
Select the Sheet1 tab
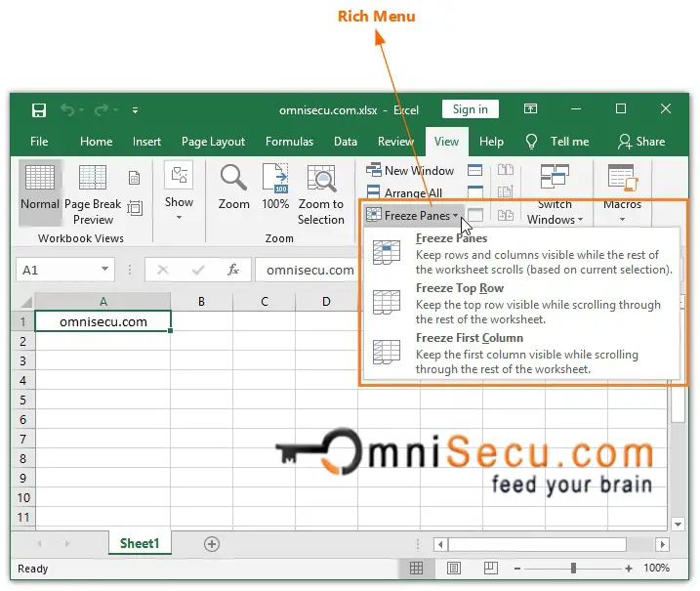point(140,543)
